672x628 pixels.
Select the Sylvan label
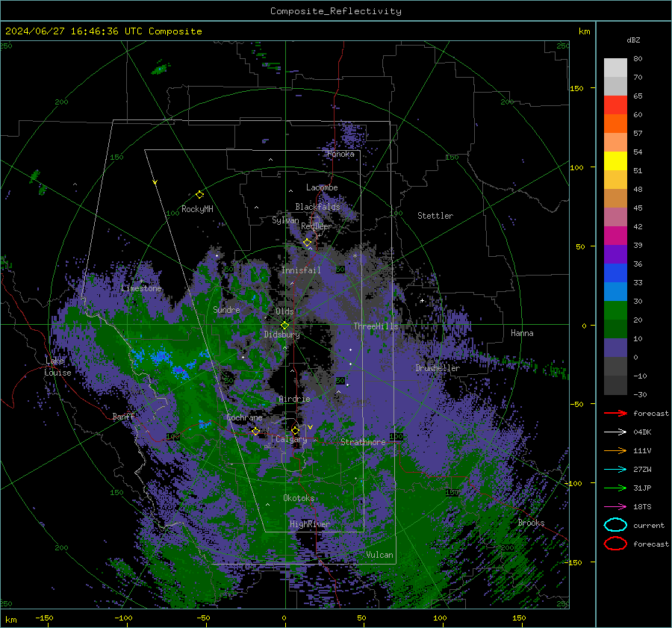click(285, 220)
